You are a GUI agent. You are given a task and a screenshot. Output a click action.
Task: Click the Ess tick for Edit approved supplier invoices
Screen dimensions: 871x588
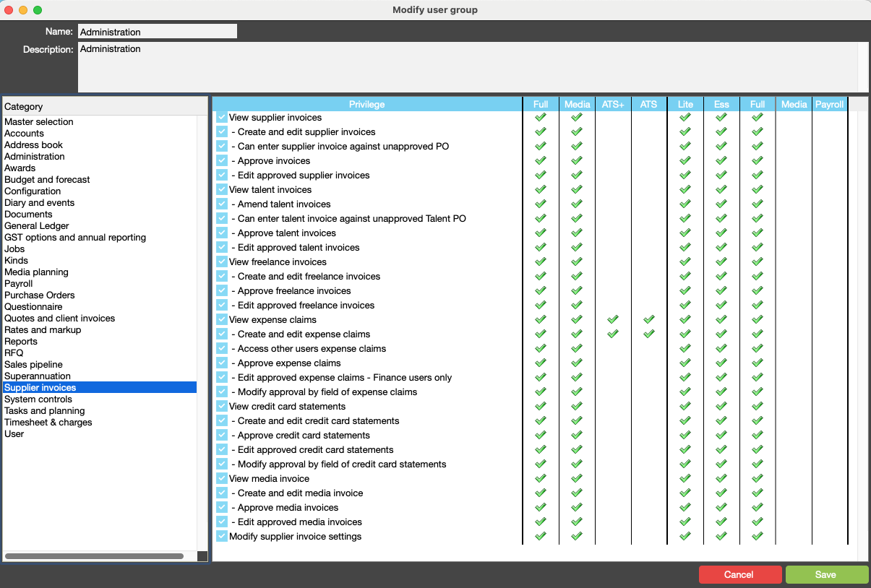click(721, 175)
